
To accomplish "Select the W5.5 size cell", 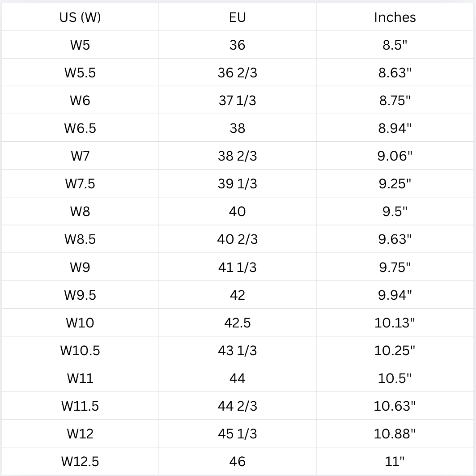I will [x=80, y=72].
